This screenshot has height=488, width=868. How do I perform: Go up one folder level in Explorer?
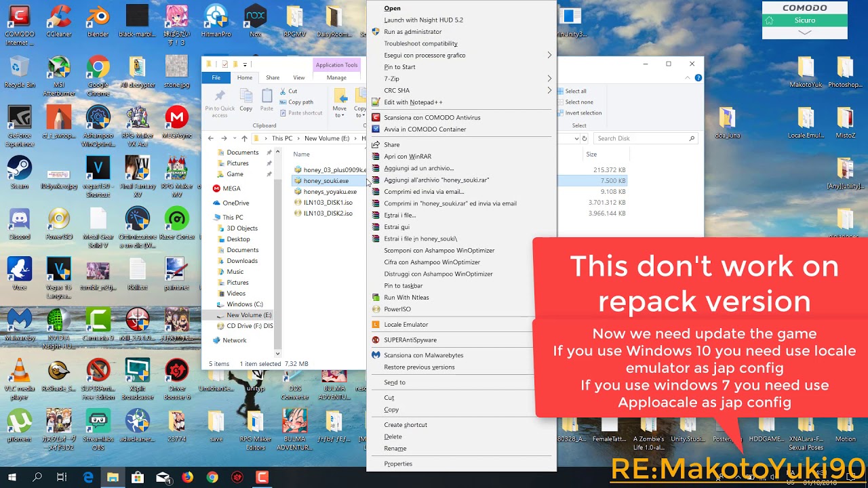(x=245, y=138)
